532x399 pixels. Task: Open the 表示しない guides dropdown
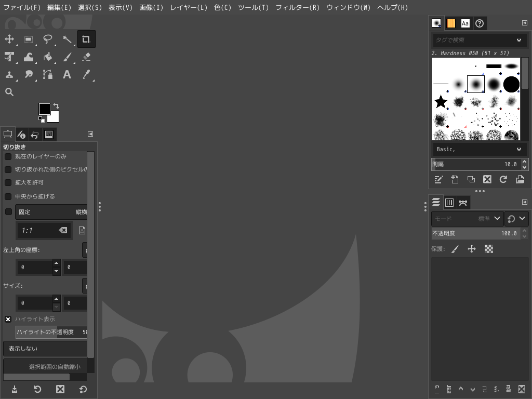coord(45,349)
